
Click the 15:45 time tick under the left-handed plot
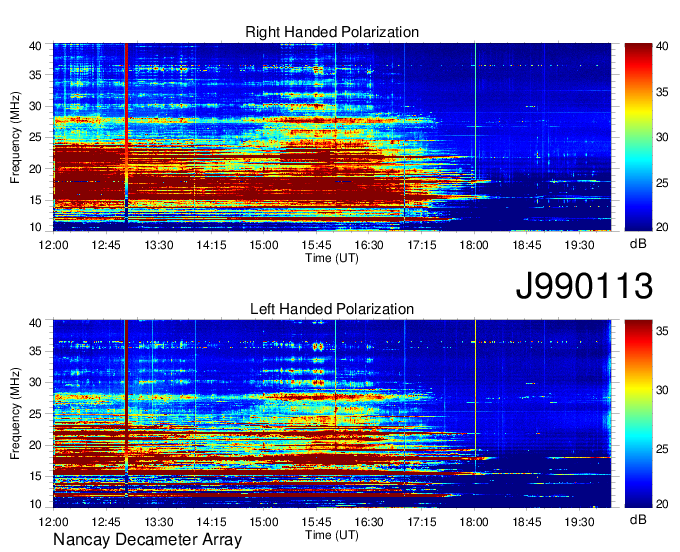(317, 522)
